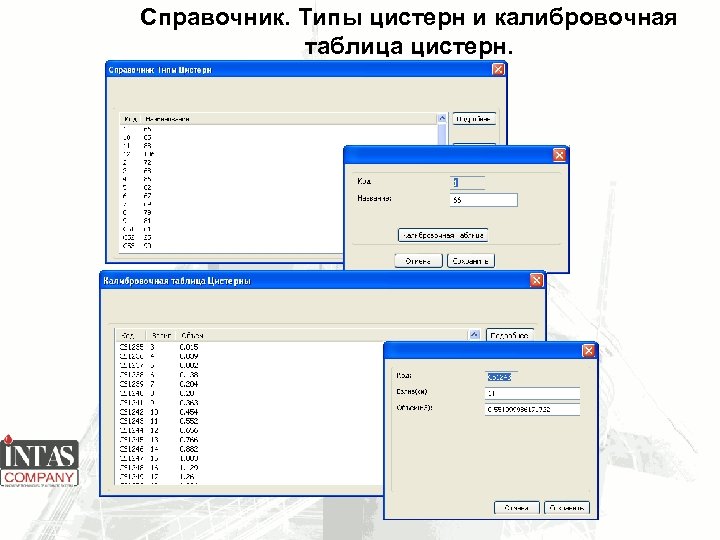Click Отмена in the calibration entry dialog
The width and height of the screenshot is (720, 540).
tap(516, 508)
